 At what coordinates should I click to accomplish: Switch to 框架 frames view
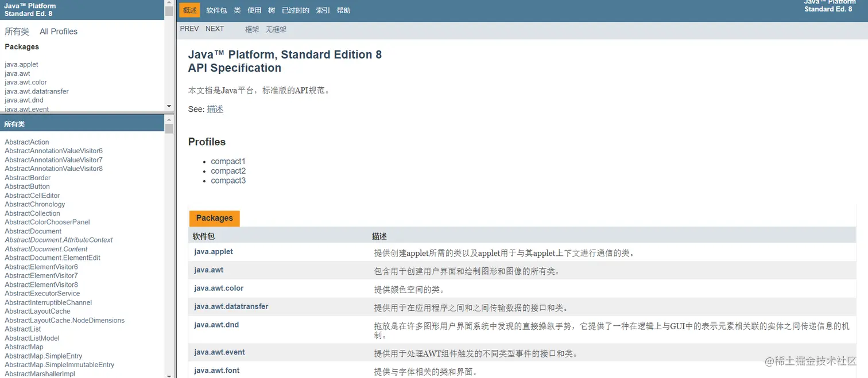[252, 29]
